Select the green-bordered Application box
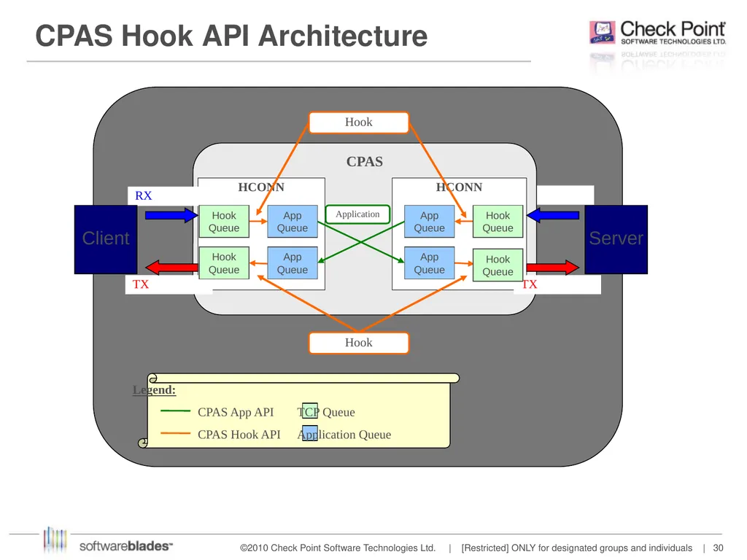Screen dimensions: 747x560 click(357, 214)
